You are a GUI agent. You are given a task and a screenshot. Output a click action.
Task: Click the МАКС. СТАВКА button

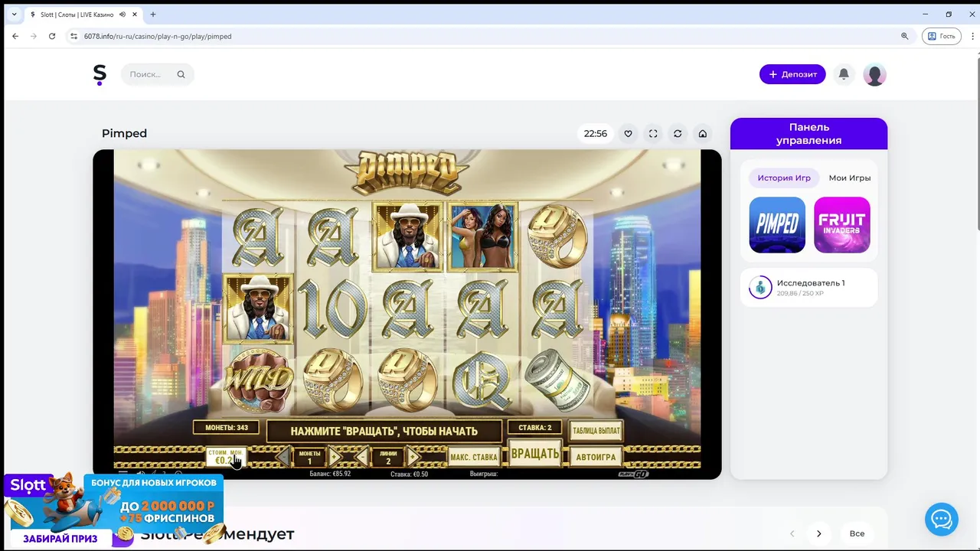point(474,457)
